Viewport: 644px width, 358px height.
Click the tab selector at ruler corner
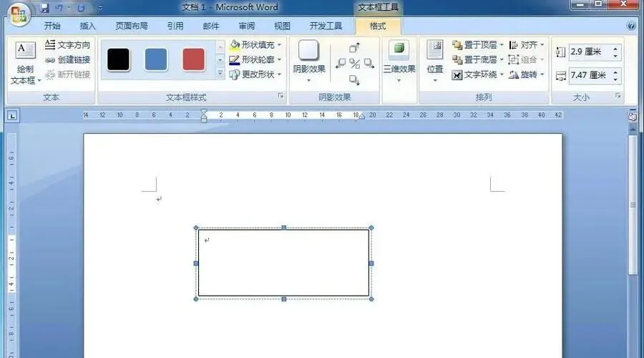point(12,116)
